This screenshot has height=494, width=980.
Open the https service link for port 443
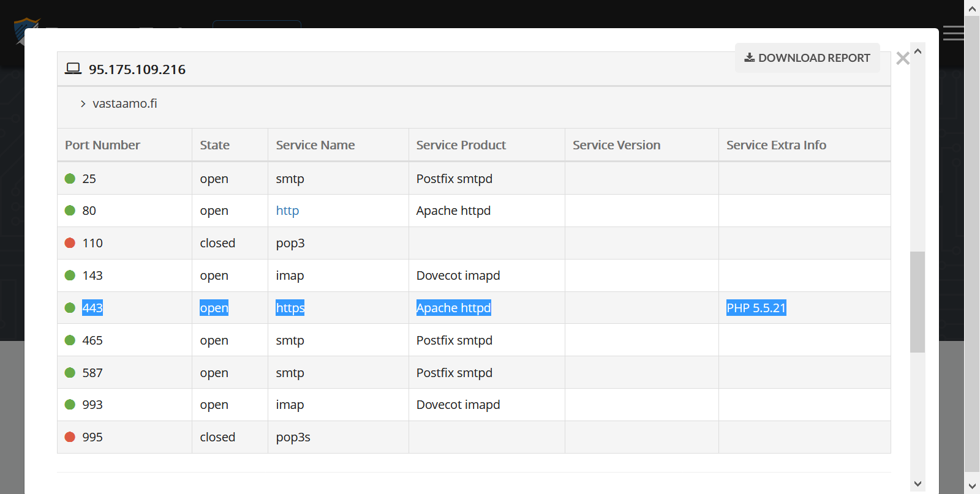290,308
